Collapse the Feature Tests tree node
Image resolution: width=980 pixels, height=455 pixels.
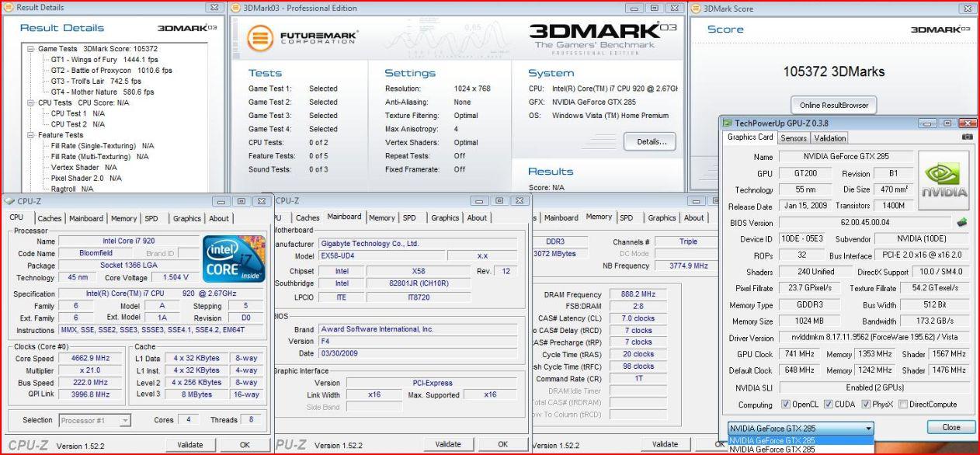[x=30, y=135]
